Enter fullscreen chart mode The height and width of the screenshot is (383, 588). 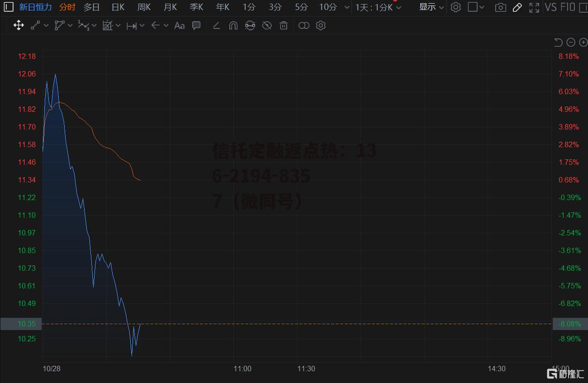tap(534, 7)
